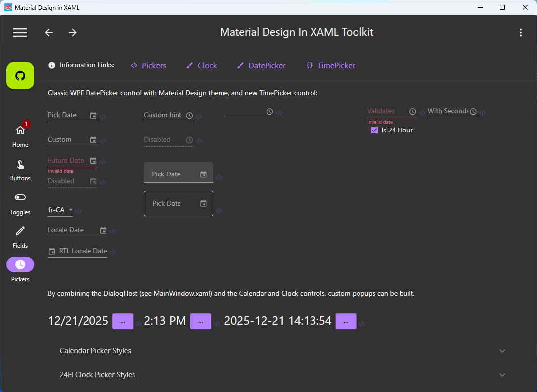Viewport: 537px width, 392px height.
Task: Open the Home navigation item
Action: pos(20,135)
